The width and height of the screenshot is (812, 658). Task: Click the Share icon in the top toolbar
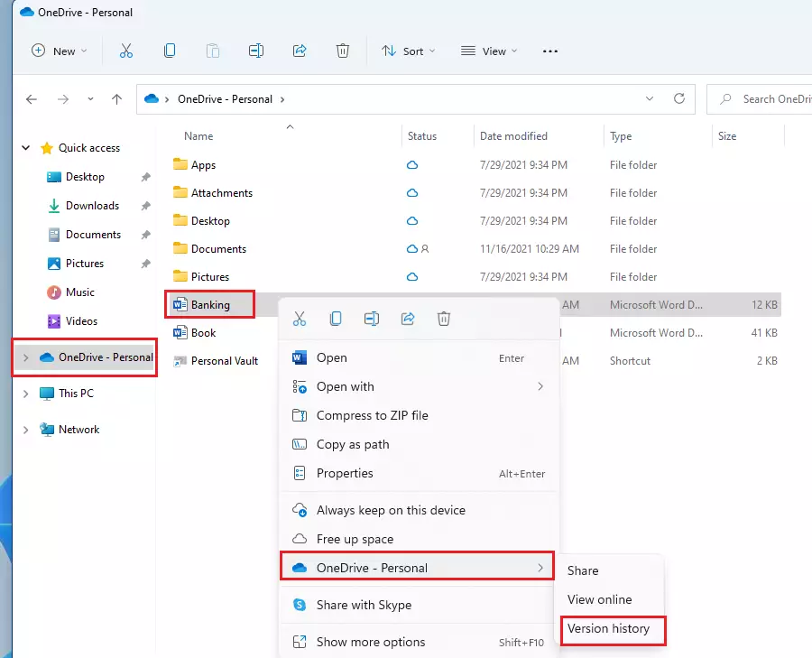[x=300, y=51]
